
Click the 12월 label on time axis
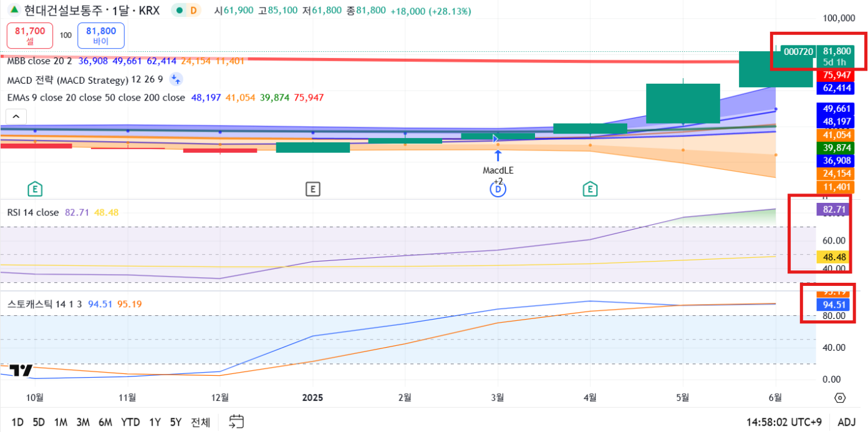click(220, 397)
